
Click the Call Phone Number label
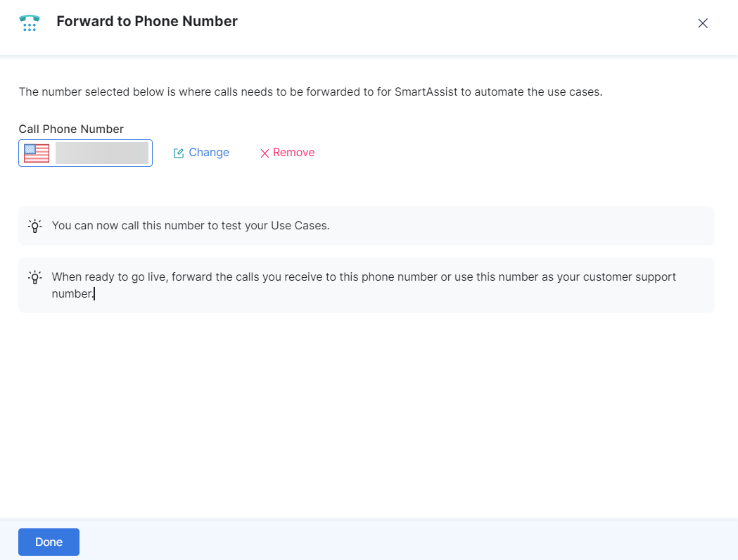[71, 129]
